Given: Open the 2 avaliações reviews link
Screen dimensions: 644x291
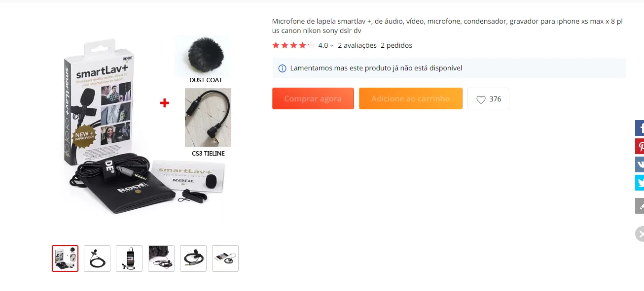Looking at the screenshot, I should 357,45.
